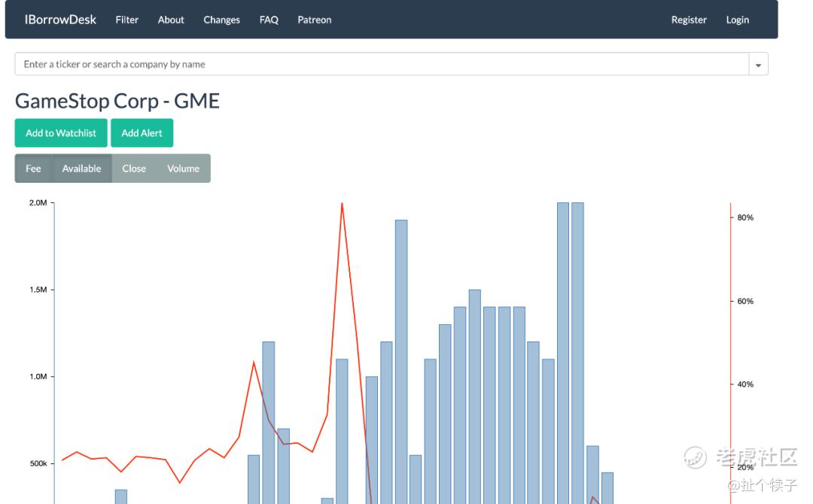Expand the search dropdown arrow

pos(758,65)
